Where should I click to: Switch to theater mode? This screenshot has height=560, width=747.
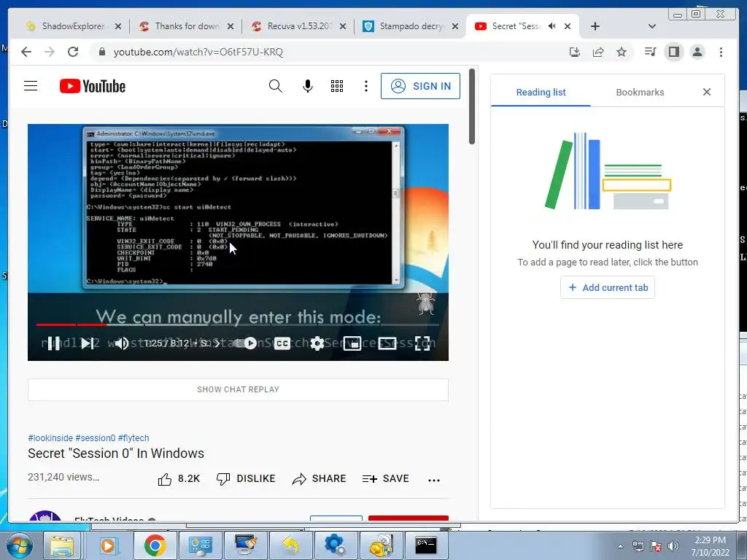coord(387,343)
